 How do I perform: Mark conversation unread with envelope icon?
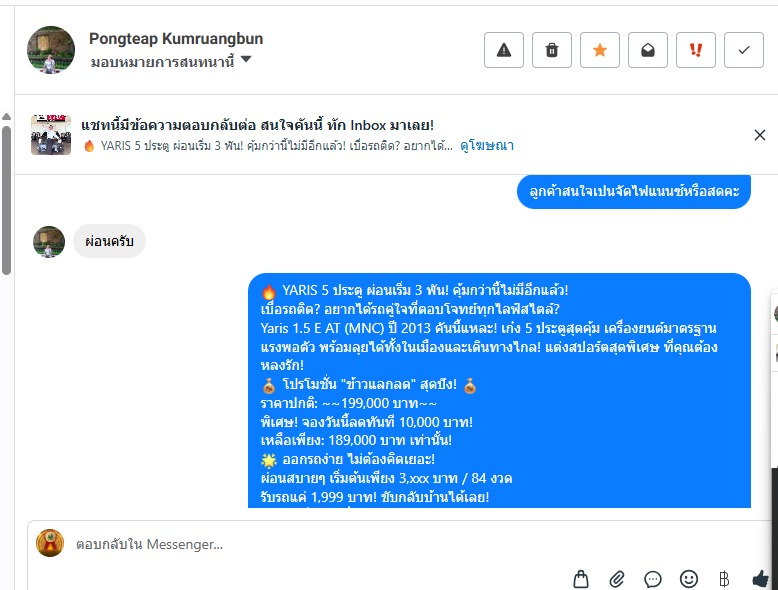tap(648, 50)
